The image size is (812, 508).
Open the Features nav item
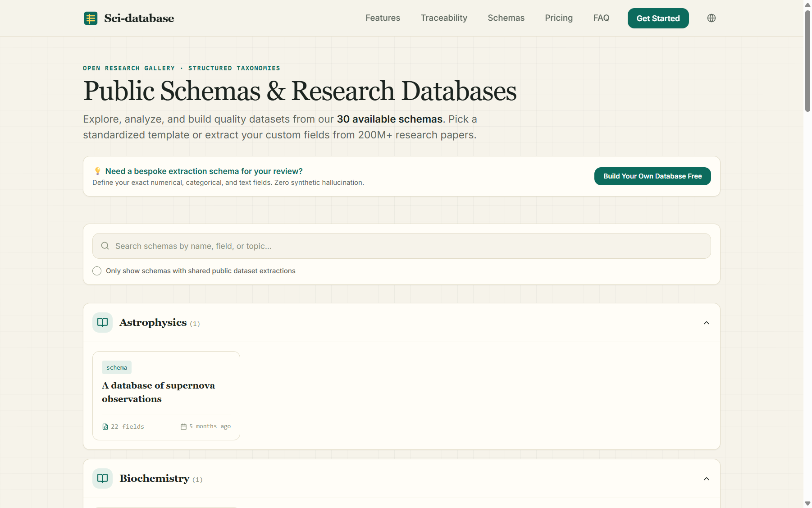coord(383,18)
